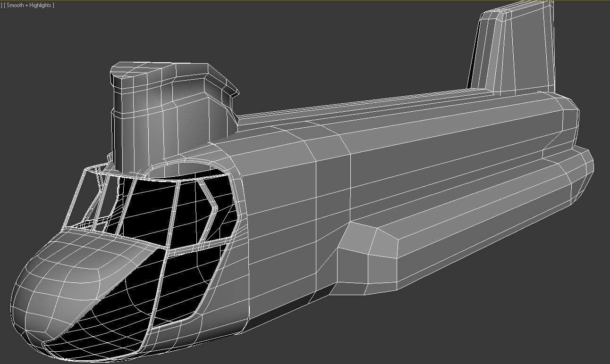Open the Smooth + Highlights viewport shading menu
610x364 pixels.
click(29, 5)
